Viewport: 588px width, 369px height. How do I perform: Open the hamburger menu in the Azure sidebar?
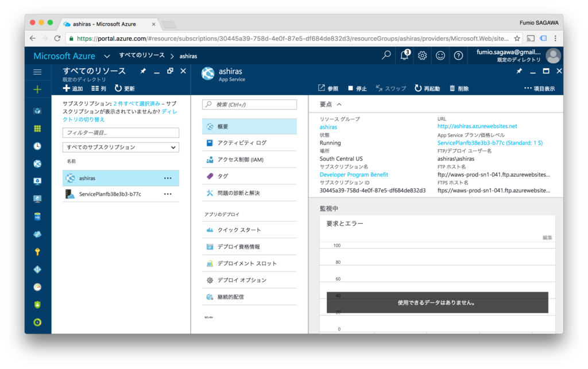click(37, 72)
